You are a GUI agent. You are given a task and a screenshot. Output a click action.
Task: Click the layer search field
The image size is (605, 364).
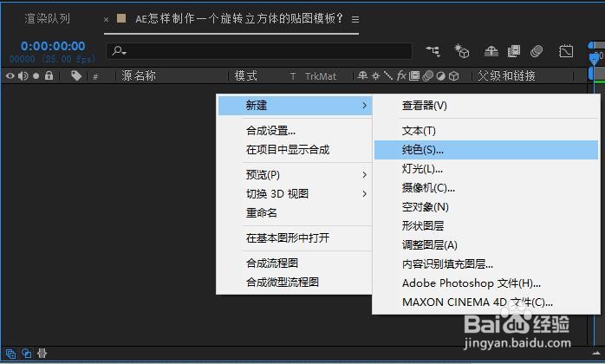point(259,51)
